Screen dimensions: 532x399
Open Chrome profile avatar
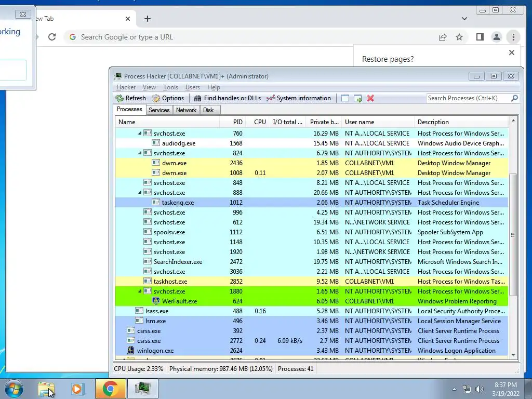point(496,37)
